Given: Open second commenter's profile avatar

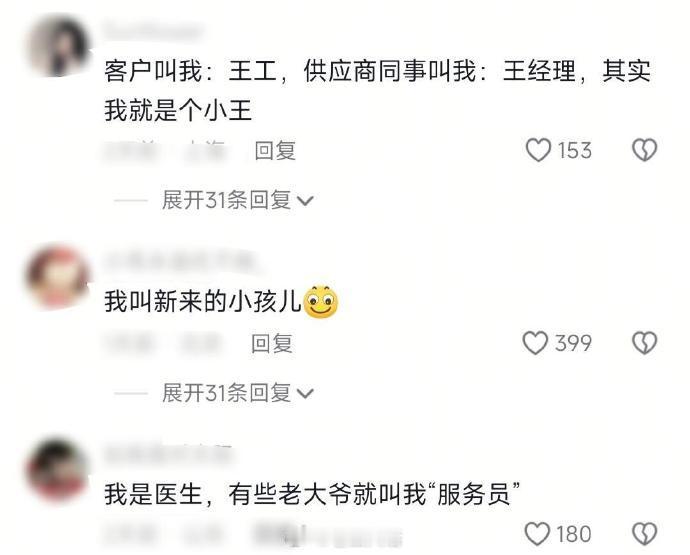Looking at the screenshot, I should 58,275.
